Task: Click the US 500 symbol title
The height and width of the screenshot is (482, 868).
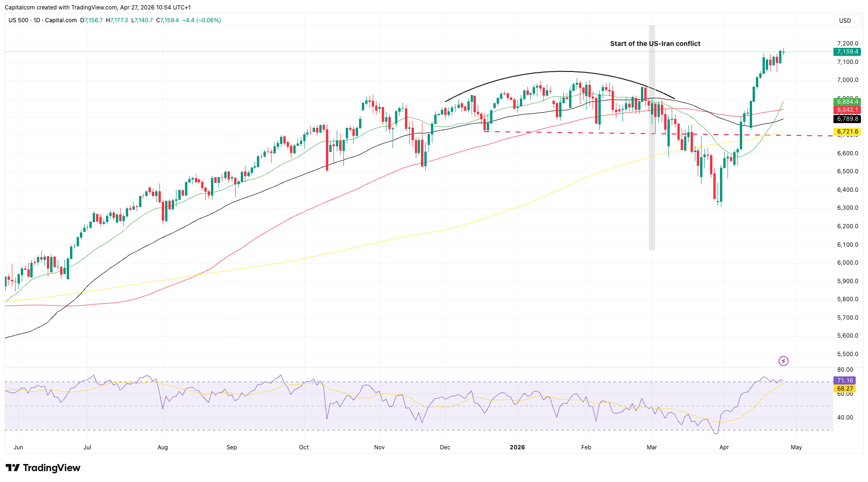Action: tap(18, 20)
